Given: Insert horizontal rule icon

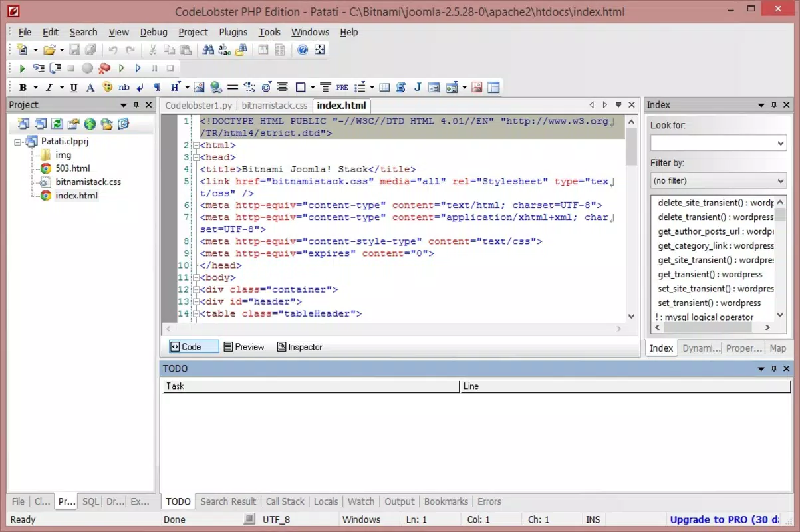Looking at the screenshot, I should (x=233, y=87).
